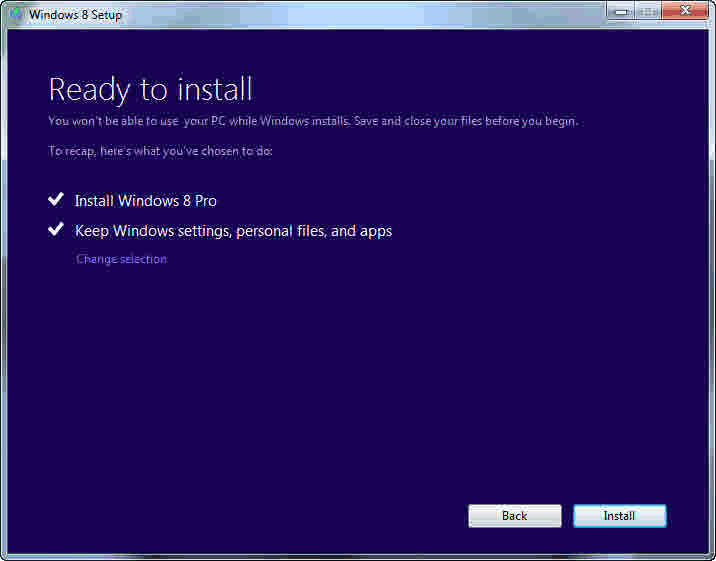
Task: Click the checkmark beside Keep Windows settings
Action: coord(56,229)
